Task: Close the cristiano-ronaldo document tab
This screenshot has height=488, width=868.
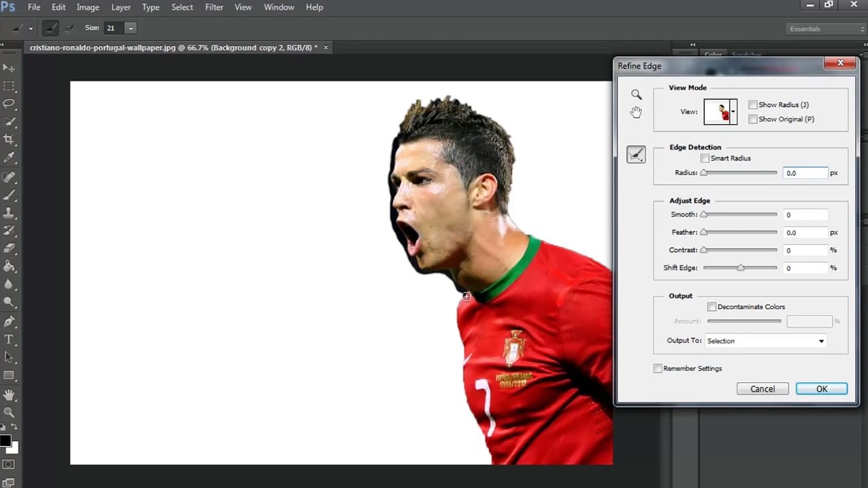Action: click(325, 48)
